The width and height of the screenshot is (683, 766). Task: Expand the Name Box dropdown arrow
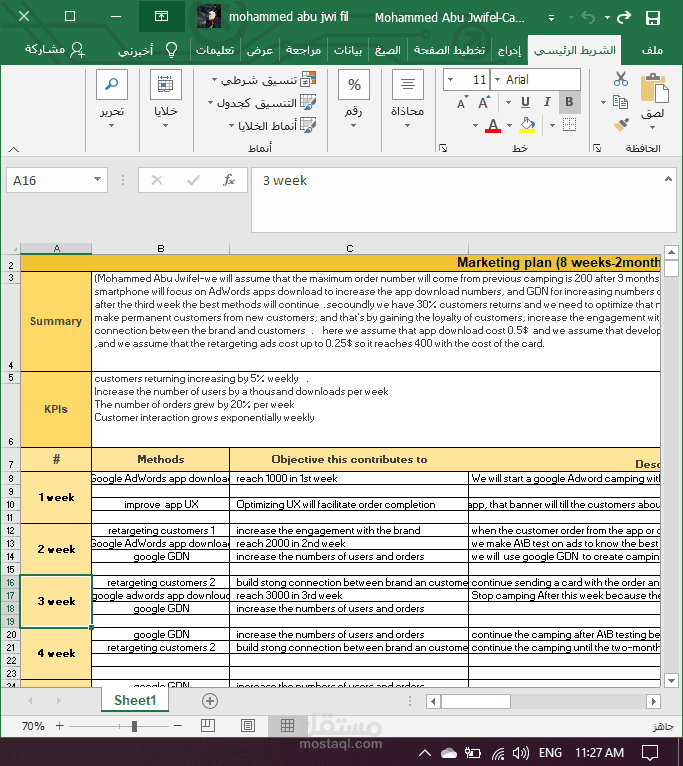point(97,179)
